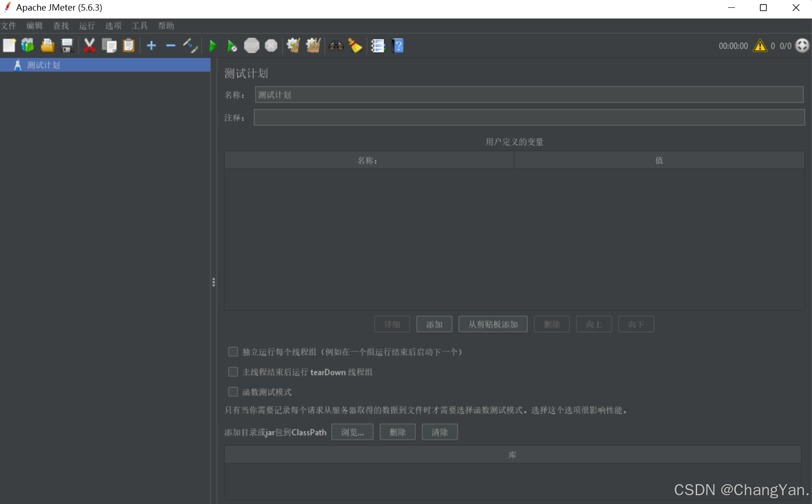Viewport: 812px width, 504px height.
Task: Click the 名称 input field
Action: (529, 95)
